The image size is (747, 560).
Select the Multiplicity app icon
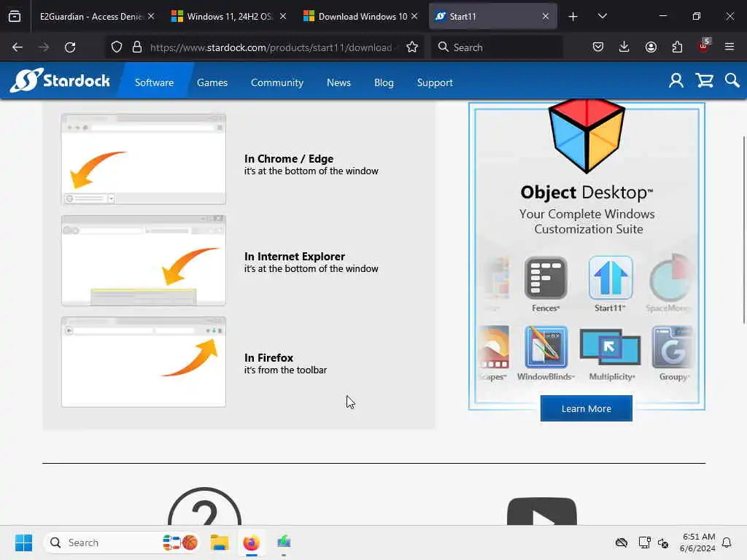point(611,347)
